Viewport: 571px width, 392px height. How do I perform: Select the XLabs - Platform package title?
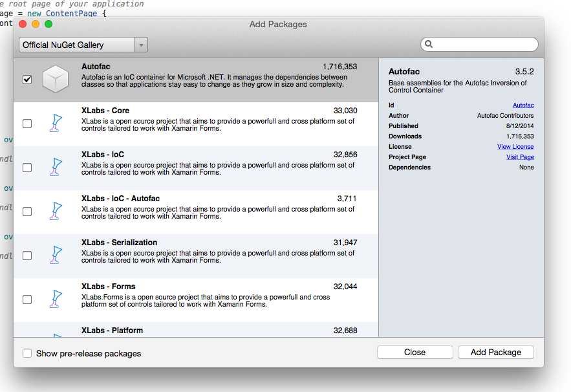112,331
